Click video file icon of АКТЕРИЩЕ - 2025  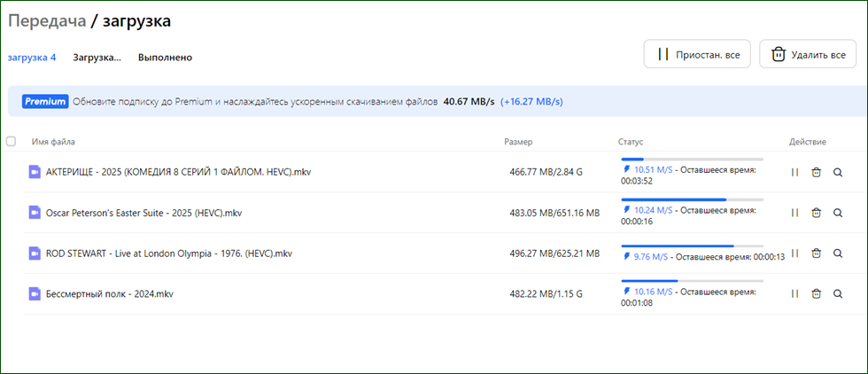click(35, 172)
